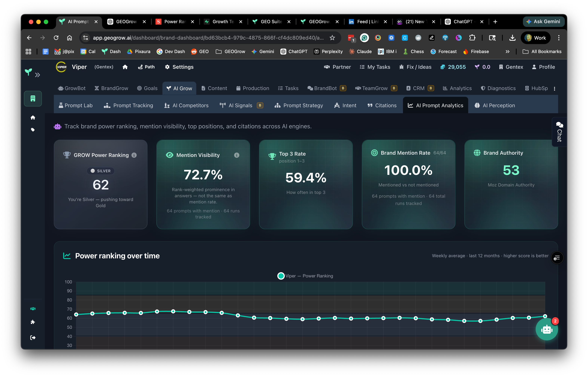Screen dimensions: 588x377
Task: Open the green chatbot assistant bubble
Action: pyautogui.click(x=546, y=330)
